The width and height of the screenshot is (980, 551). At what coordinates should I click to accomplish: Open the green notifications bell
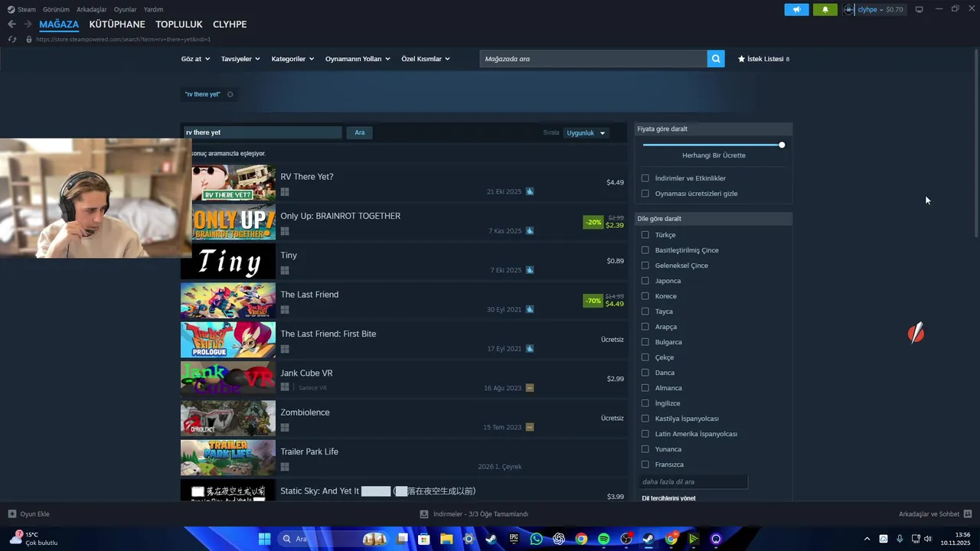pyautogui.click(x=825, y=9)
